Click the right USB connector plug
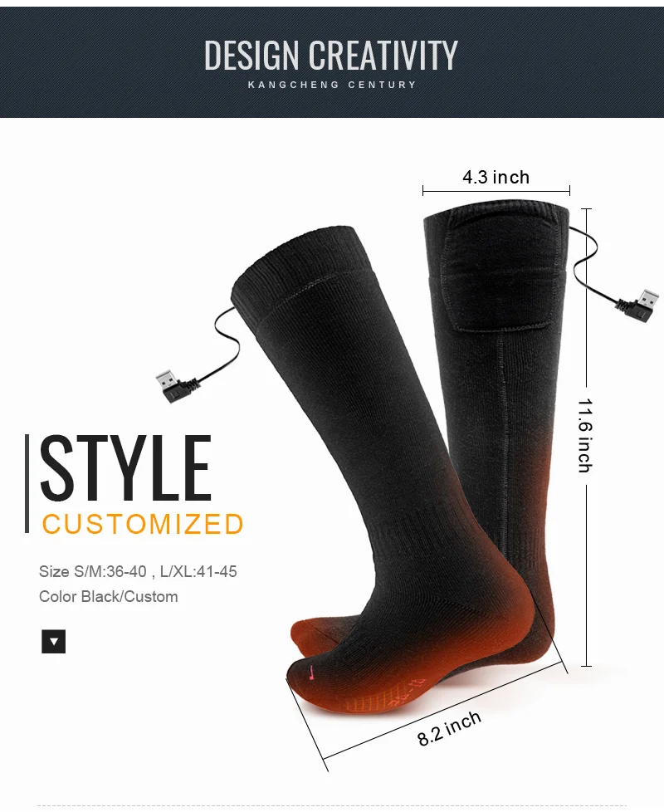664x812 pixels. coord(638,306)
